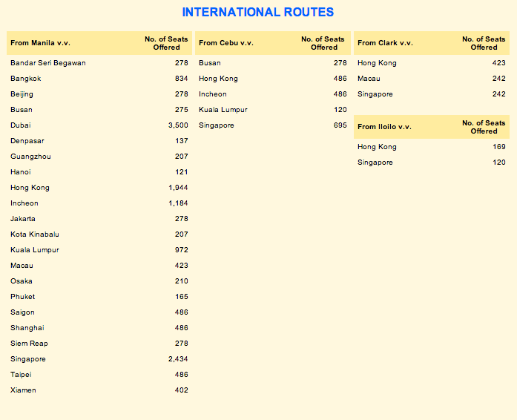
Task: Click Hong Kong in the Iloilo list
Action: 377,147
